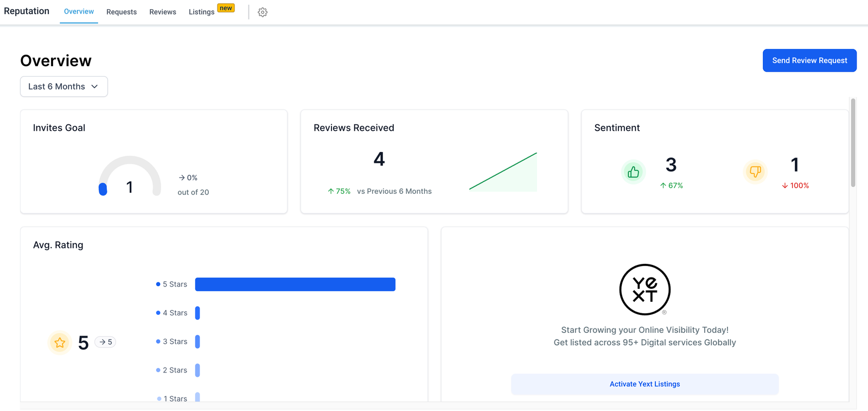Switch to the Reviews tab
This screenshot has width=868, height=411.
tap(163, 12)
